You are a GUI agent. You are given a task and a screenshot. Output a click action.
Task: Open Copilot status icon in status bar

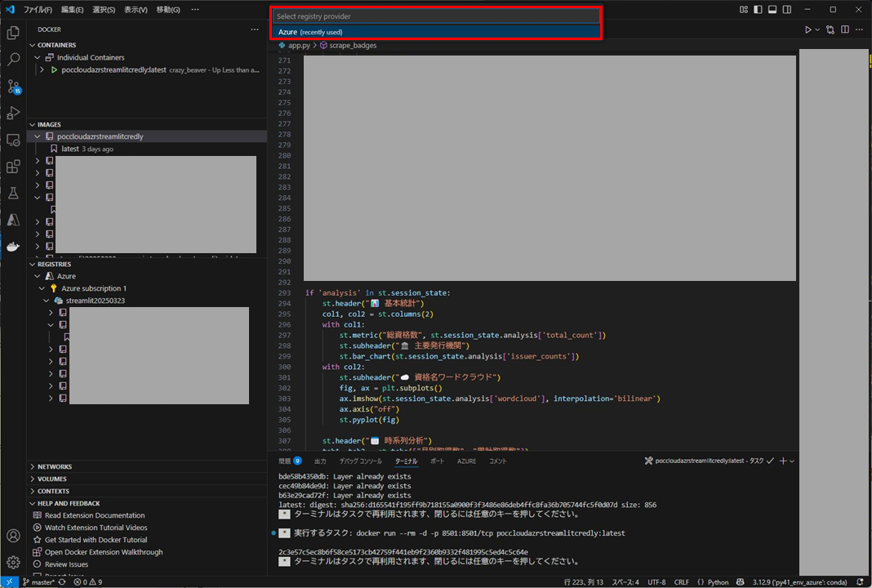click(741, 582)
